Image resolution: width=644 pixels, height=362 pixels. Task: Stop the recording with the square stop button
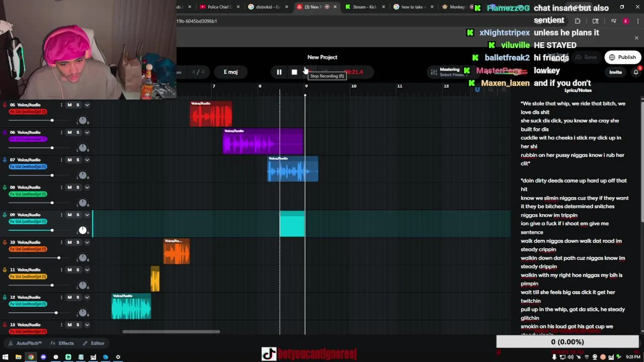tap(294, 72)
